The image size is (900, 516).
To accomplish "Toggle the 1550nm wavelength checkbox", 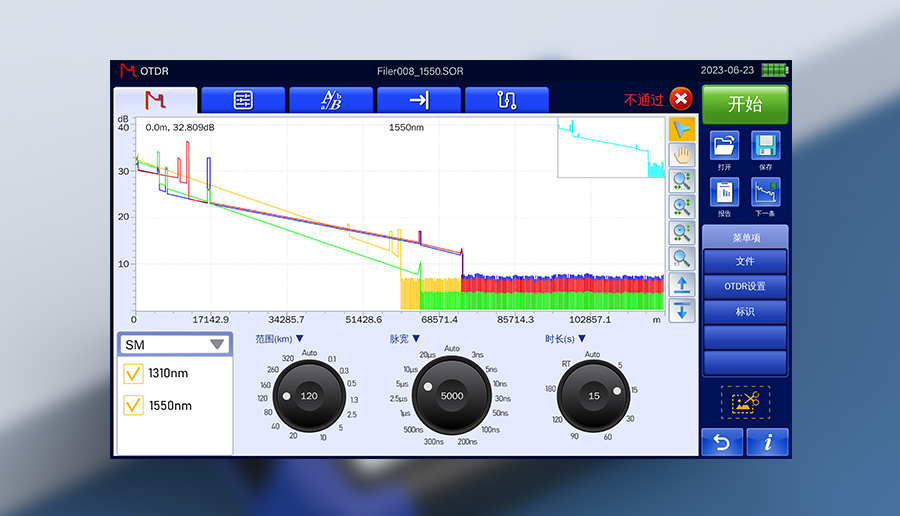I will tap(133, 406).
